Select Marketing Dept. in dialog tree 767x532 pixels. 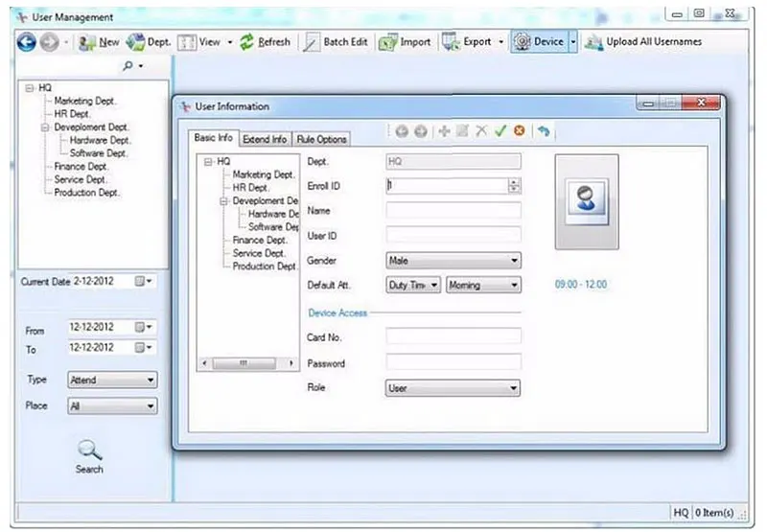(x=263, y=174)
